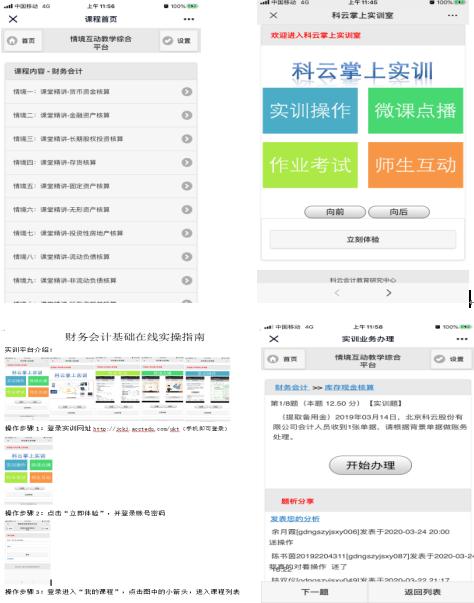Viewport: 474px width, 603px height.
Task: Open three-dots menu on 实训业务办理 screen
Action: (462, 339)
